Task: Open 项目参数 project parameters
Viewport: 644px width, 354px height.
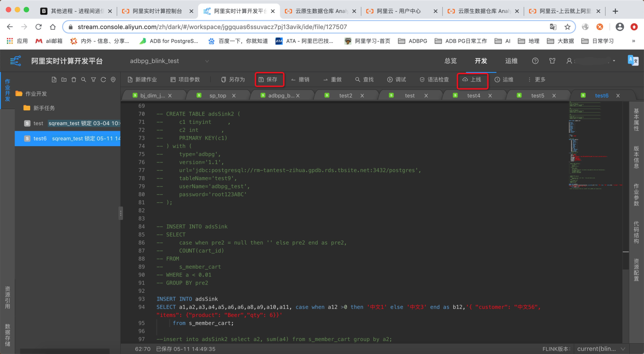Action: click(185, 80)
